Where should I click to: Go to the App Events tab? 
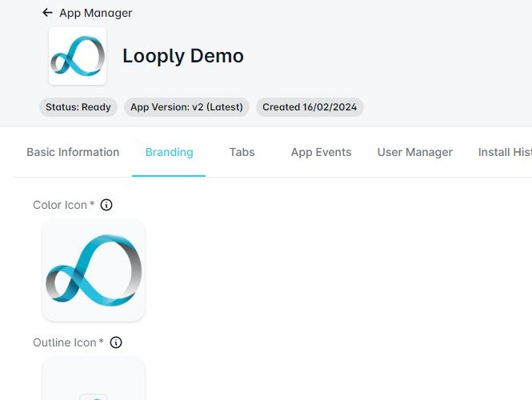coord(322,152)
